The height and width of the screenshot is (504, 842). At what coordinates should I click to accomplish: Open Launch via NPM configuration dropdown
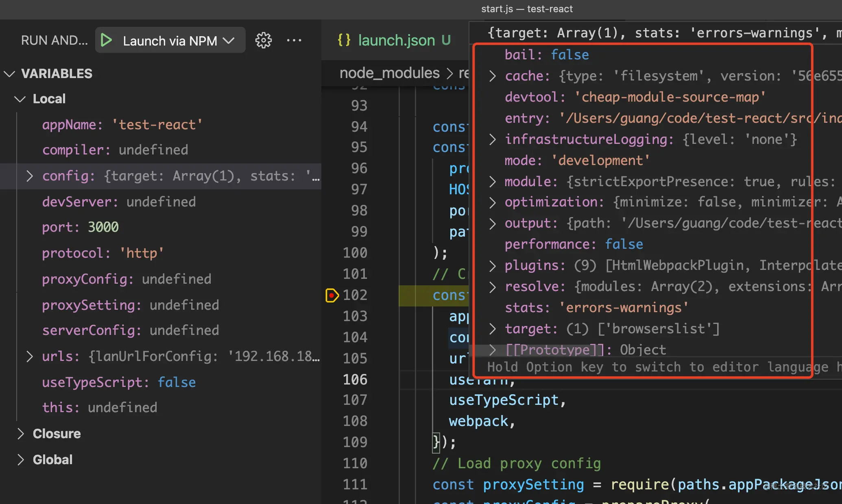tap(229, 41)
